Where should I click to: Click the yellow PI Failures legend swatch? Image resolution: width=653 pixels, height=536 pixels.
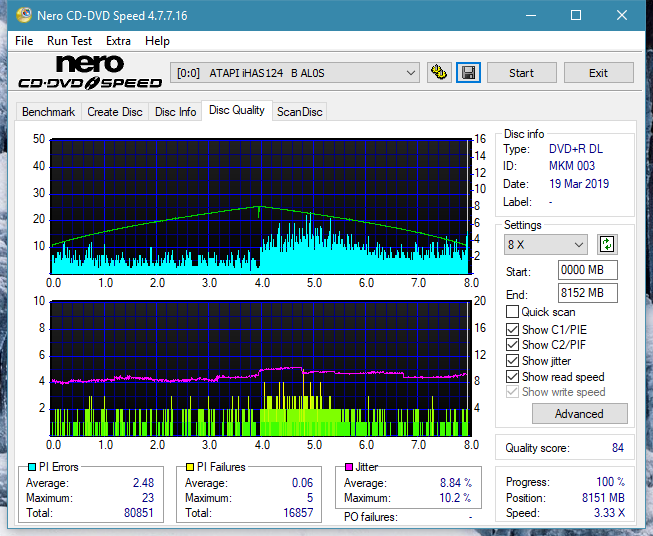point(190,467)
